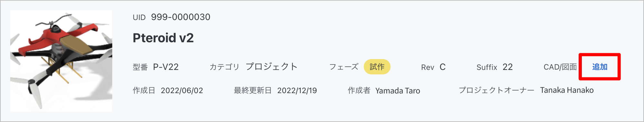Open the Pteroid v2 drone thumbnail image
644x122 pixels.
[61, 61]
